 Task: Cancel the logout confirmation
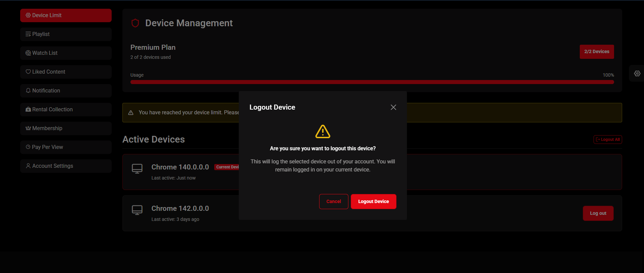333,201
